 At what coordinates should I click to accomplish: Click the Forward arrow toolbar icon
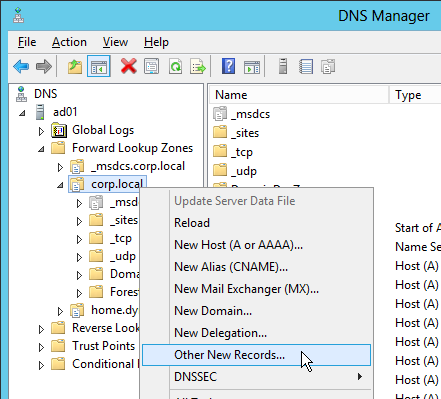[x=44, y=66]
